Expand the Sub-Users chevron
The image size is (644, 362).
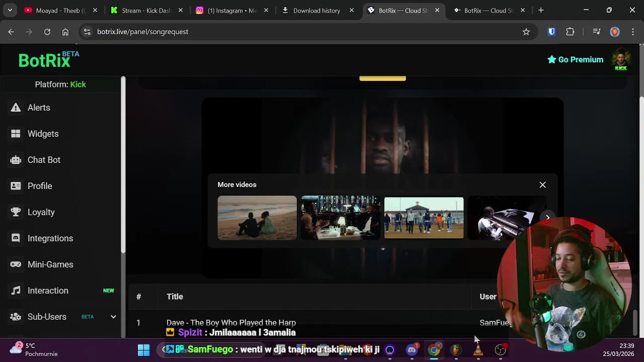click(x=113, y=317)
